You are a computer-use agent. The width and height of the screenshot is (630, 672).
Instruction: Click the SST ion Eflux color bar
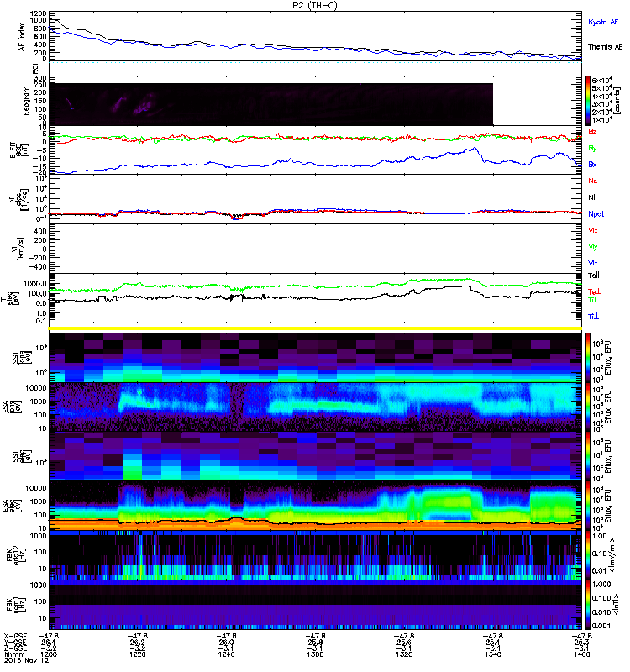coord(588,357)
